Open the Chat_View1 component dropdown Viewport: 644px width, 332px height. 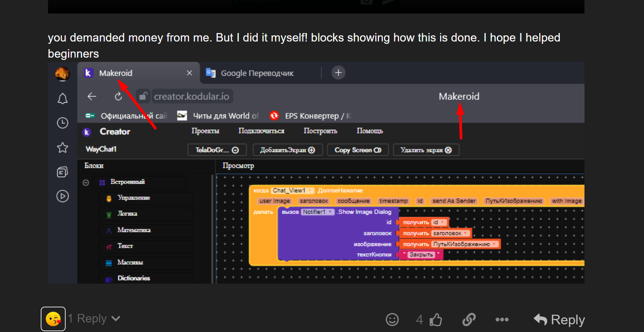293,191
